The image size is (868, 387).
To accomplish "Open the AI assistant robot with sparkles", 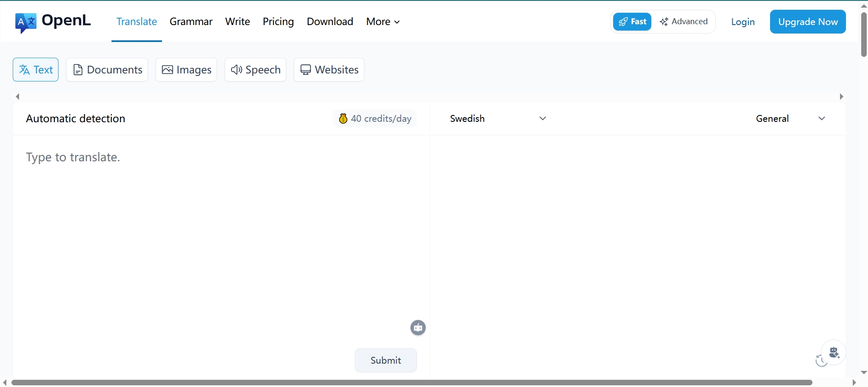I will click(x=834, y=352).
